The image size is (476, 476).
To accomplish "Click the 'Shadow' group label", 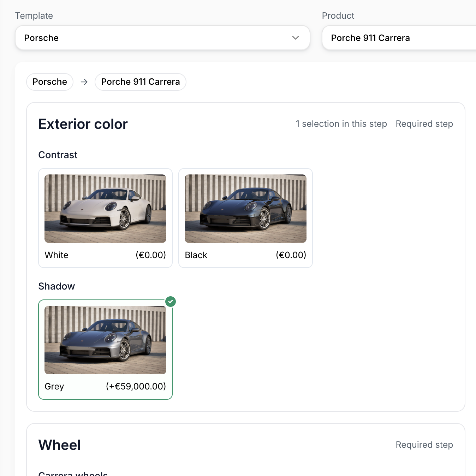I will (x=57, y=286).
